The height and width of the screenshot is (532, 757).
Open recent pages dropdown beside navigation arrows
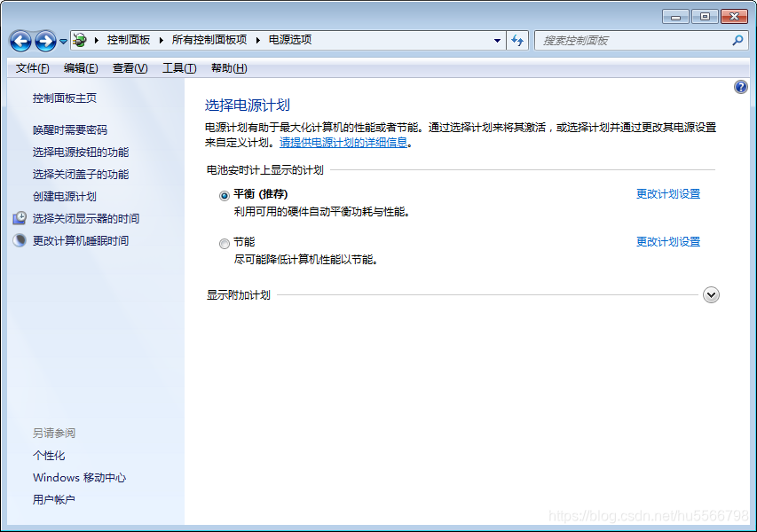[63, 42]
